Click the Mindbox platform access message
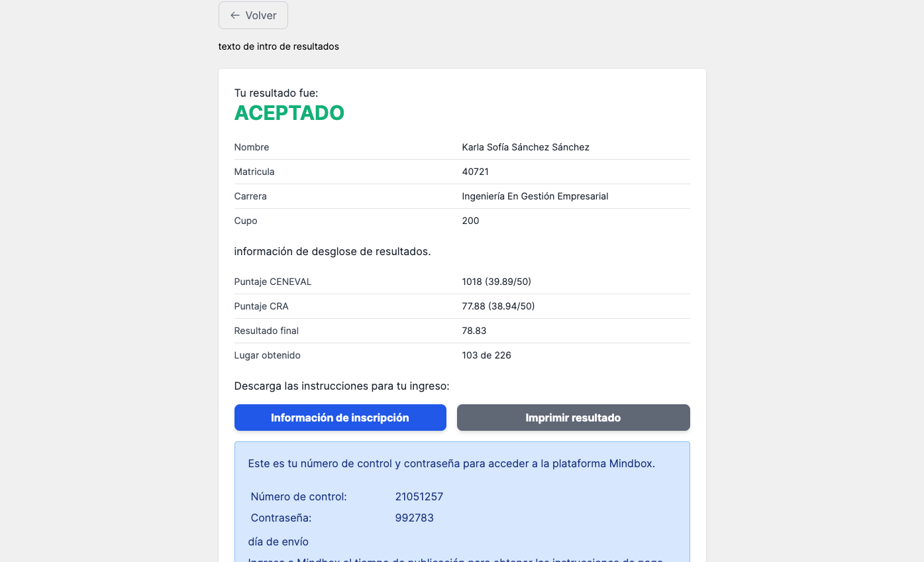This screenshot has width=924, height=562. coord(452,463)
